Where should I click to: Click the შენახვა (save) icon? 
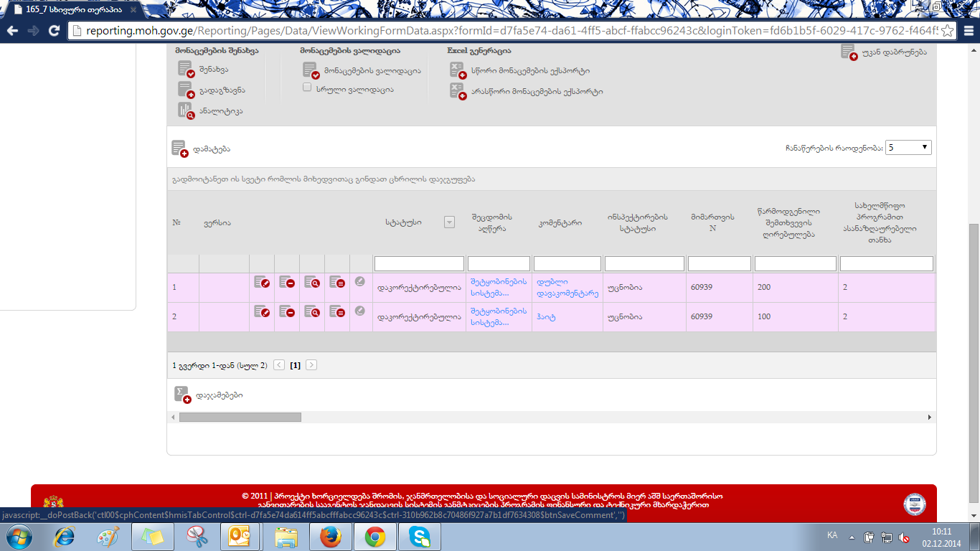point(187,70)
